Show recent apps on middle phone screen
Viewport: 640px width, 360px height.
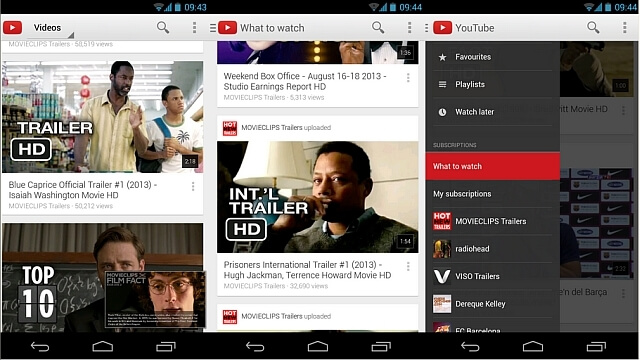click(x=381, y=347)
